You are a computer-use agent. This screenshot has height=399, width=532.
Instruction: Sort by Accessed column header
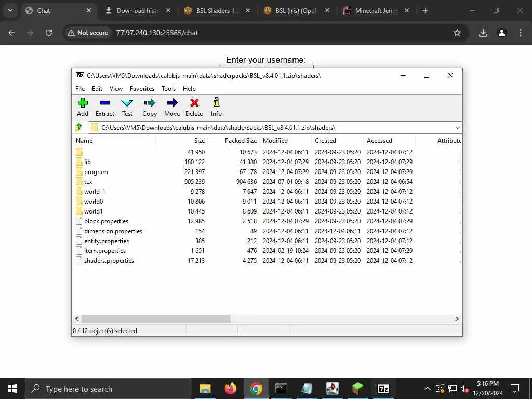click(390, 140)
